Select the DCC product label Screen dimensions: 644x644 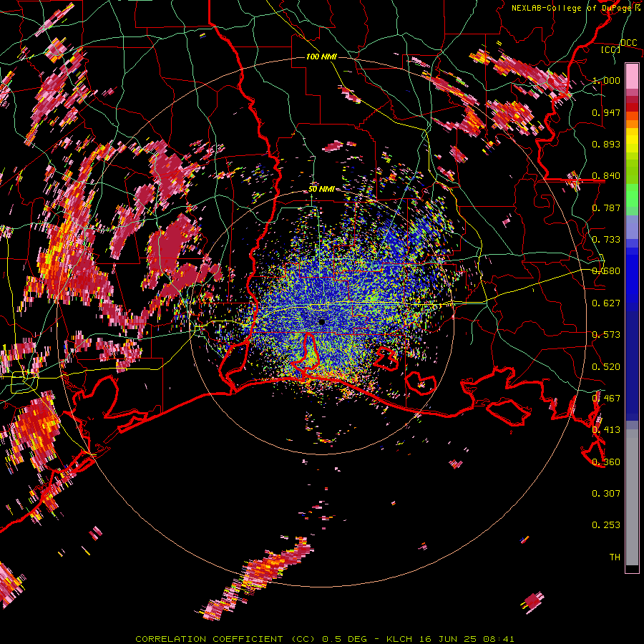click(x=628, y=43)
